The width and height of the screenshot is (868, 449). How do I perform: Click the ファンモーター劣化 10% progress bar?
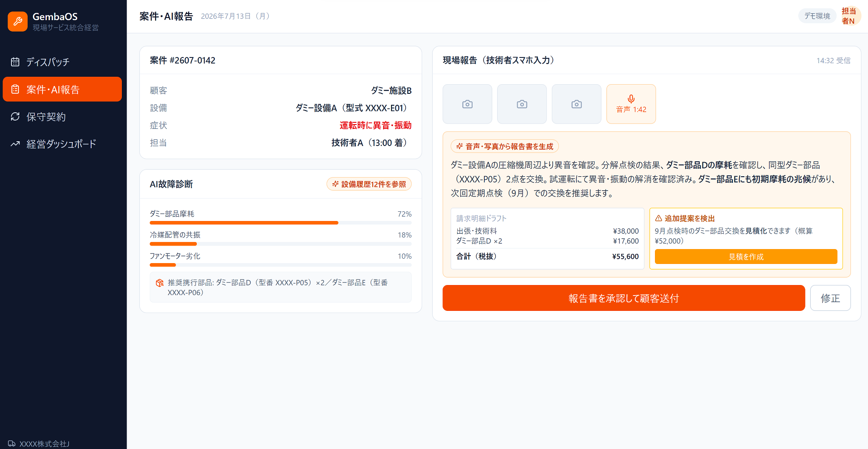(x=281, y=265)
